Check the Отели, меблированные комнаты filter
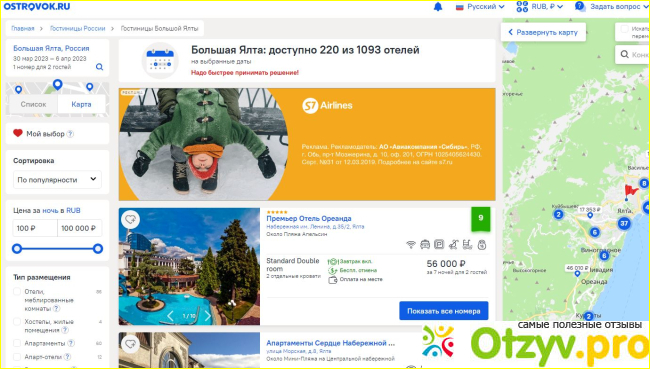Screen dimensions: 650x369 tap(17, 291)
